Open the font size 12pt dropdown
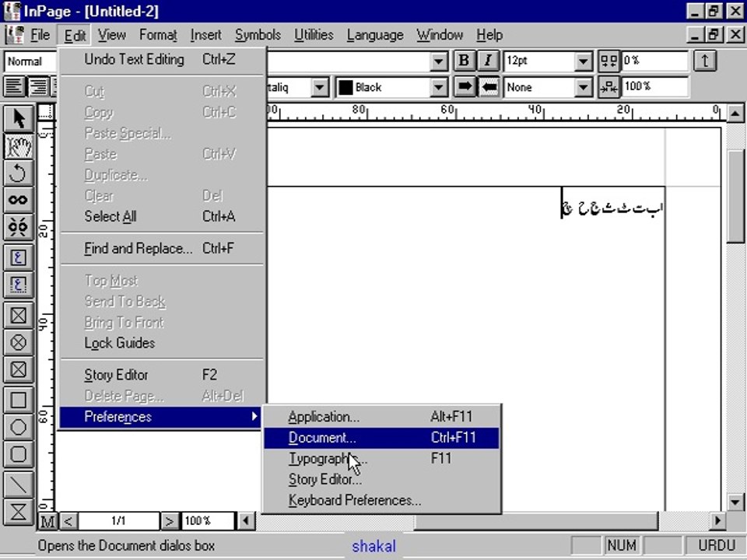The width and height of the screenshot is (747, 560). click(583, 61)
